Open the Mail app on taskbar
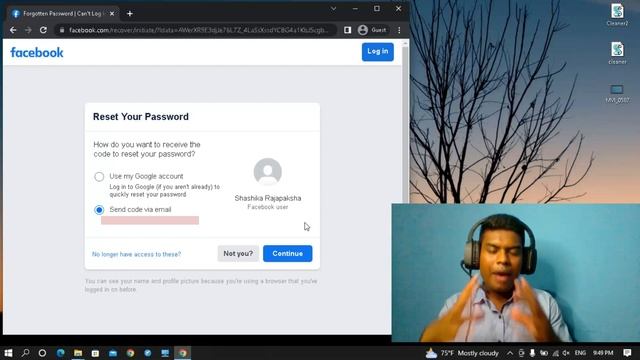This screenshot has width=640, height=360. tap(113, 353)
